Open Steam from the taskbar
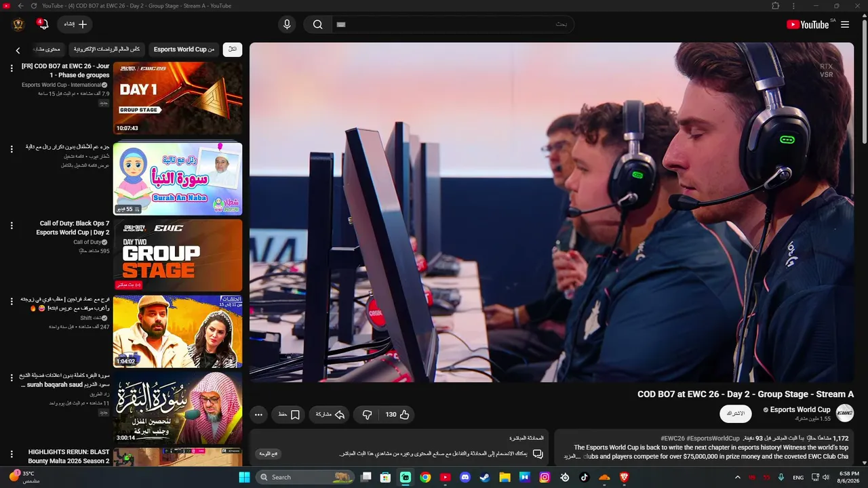The image size is (868, 488). pyautogui.click(x=485, y=477)
